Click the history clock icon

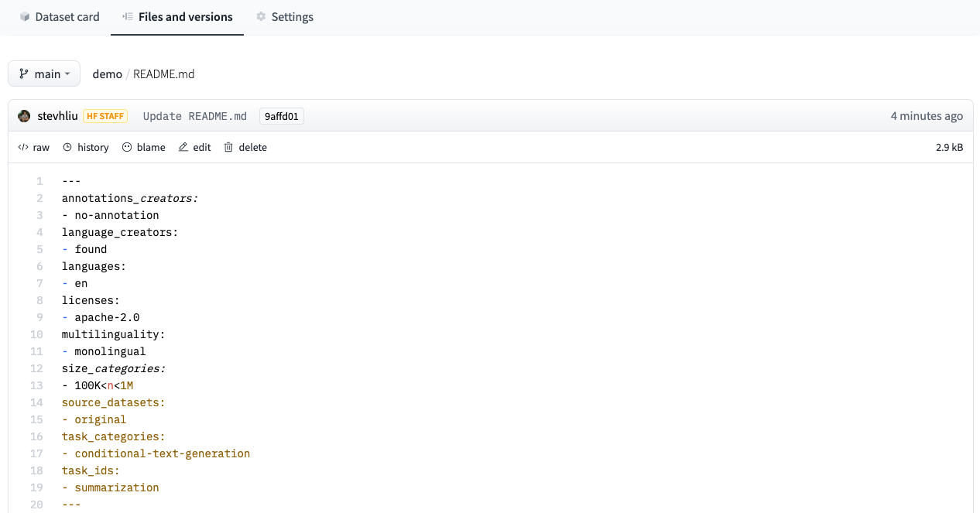67,147
